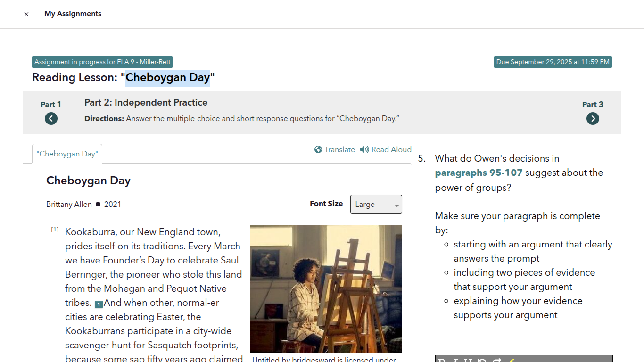Toggle underline in response editor toolbar

[468, 360]
